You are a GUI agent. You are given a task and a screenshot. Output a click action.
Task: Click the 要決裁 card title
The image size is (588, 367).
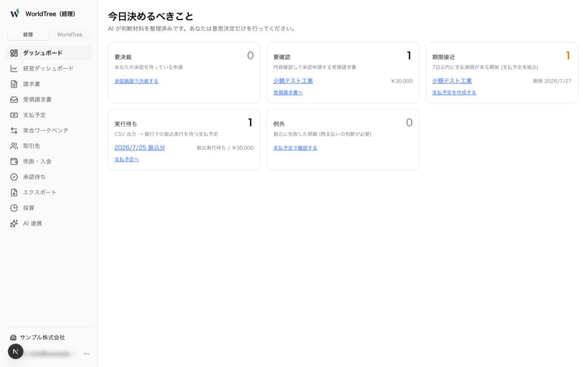tap(123, 57)
